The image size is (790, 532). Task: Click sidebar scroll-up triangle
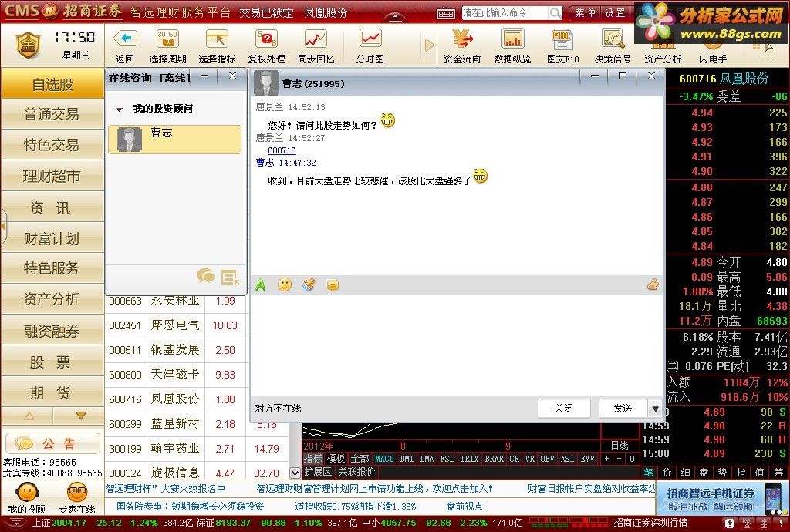(29, 416)
